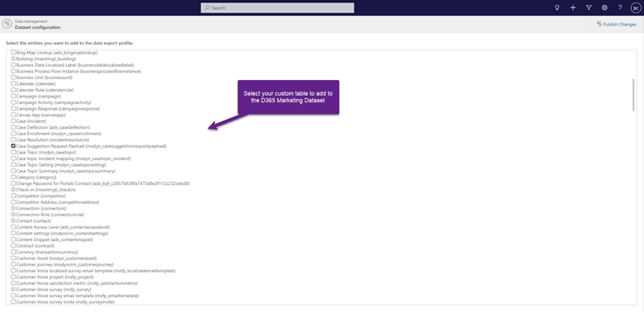Image resolution: width=644 pixels, height=312 pixels.
Task: Check the Currency (transactioncurrency) checkbox
Action: click(x=13, y=252)
